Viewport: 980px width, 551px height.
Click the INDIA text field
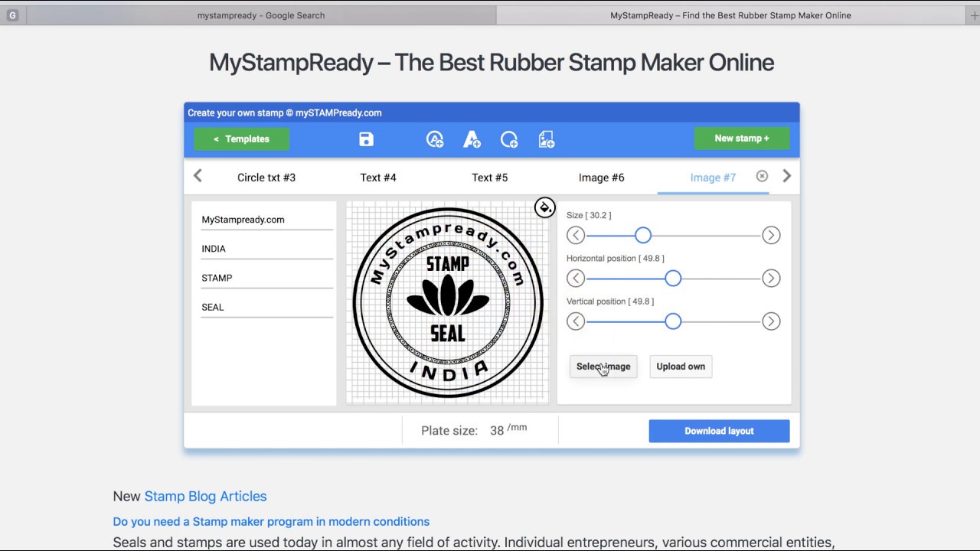click(267, 249)
